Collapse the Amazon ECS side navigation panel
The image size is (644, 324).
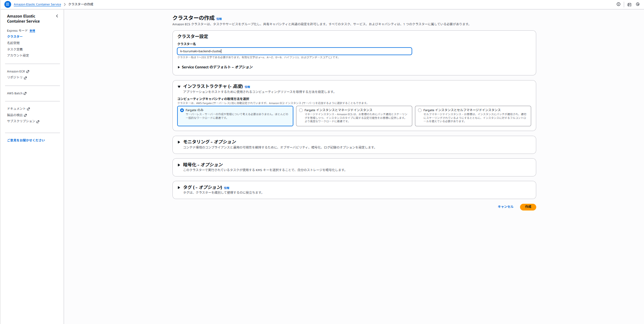point(57,16)
